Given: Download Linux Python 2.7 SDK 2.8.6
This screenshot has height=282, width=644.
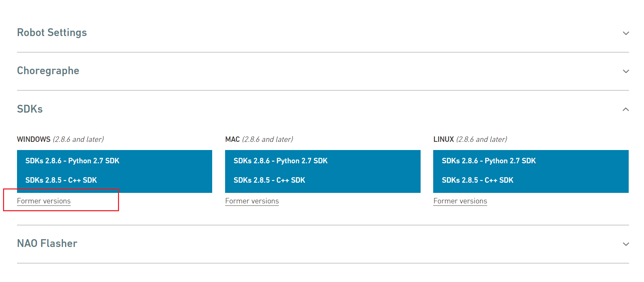Looking at the screenshot, I should [489, 161].
